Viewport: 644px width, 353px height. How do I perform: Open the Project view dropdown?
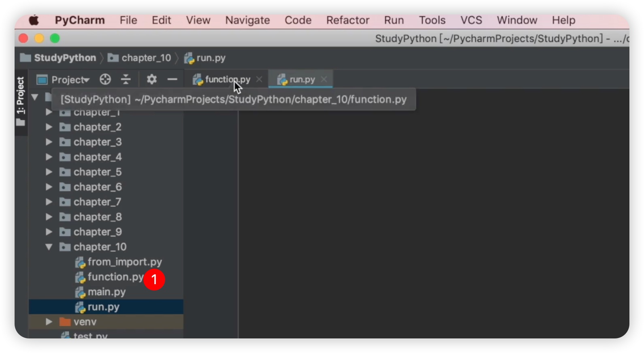(x=63, y=80)
